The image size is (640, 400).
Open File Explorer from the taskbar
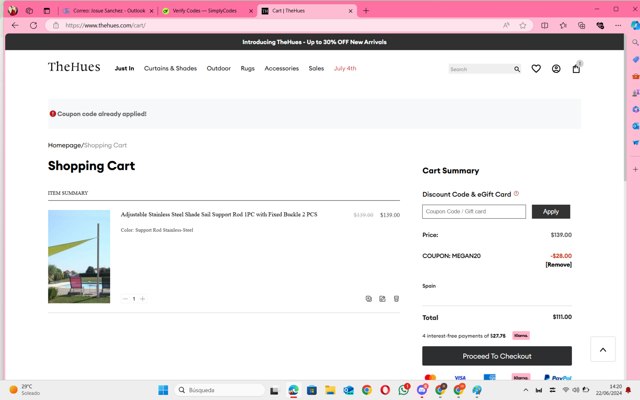click(x=330, y=390)
